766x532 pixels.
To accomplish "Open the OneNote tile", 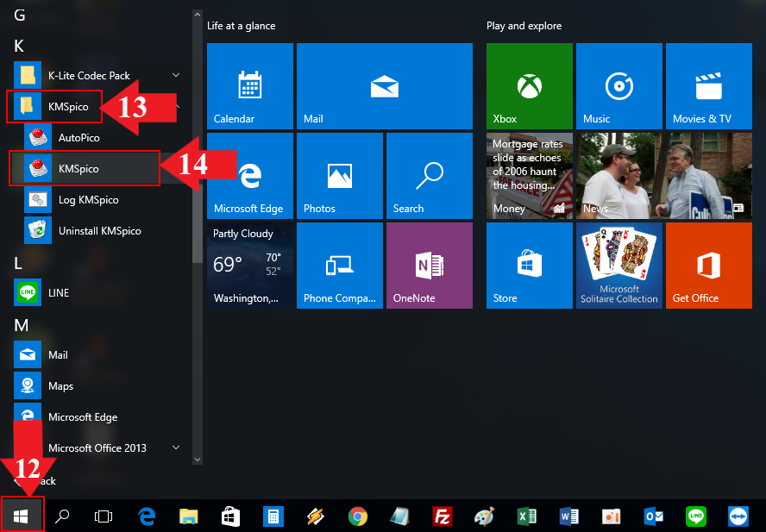I will click(x=430, y=266).
